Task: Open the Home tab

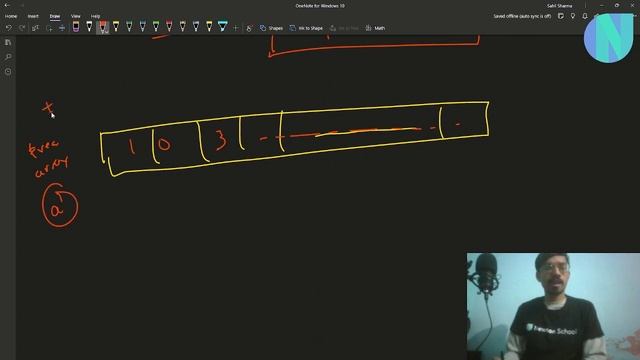Action: tap(11, 16)
